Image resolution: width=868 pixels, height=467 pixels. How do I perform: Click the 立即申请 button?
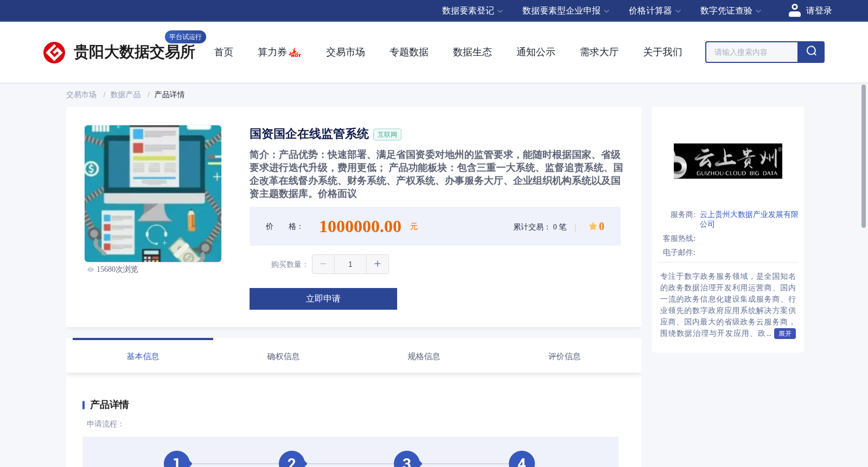coord(323,299)
